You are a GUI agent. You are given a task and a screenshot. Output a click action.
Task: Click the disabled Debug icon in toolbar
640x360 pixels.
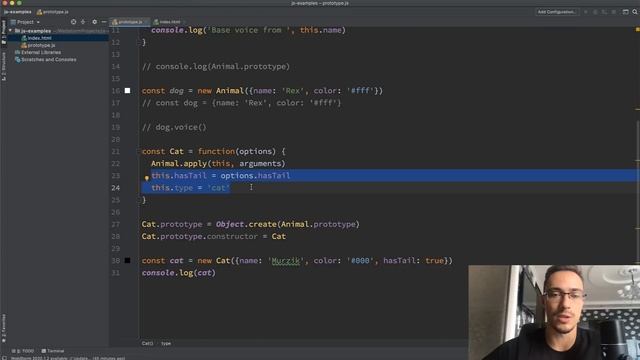click(x=595, y=12)
